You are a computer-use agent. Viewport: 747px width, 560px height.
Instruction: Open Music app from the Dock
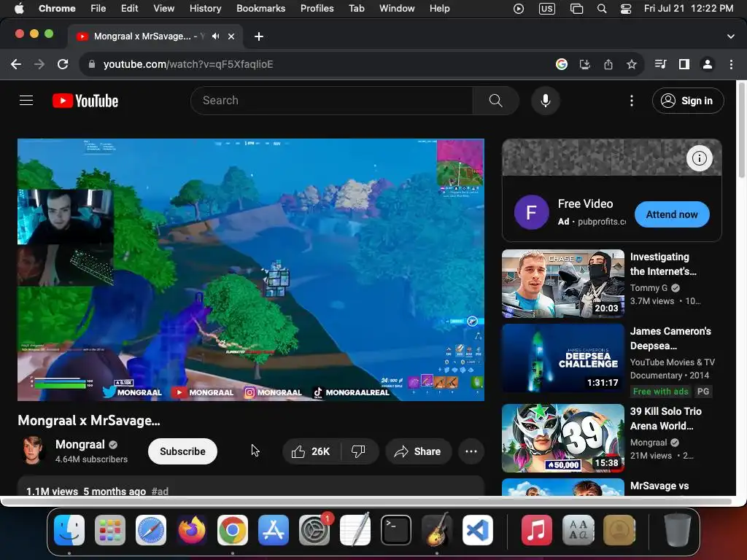click(536, 530)
